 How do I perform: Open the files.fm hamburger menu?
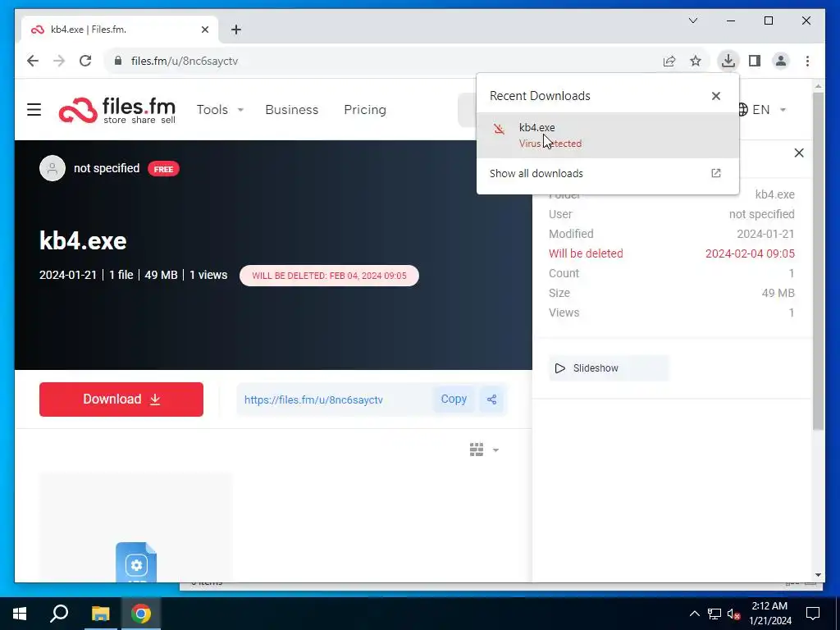tap(34, 110)
